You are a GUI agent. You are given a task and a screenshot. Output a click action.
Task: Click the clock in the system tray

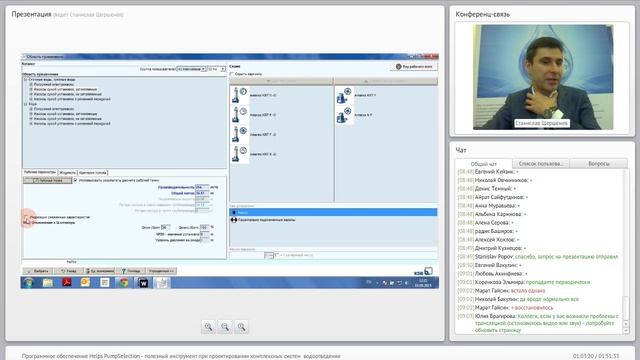pos(423,283)
